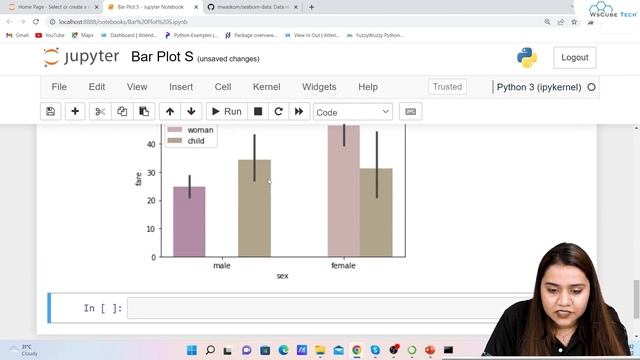This screenshot has height=360, width=640.
Task: Run the selected cell
Action: pyautogui.click(x=227, y=111)
